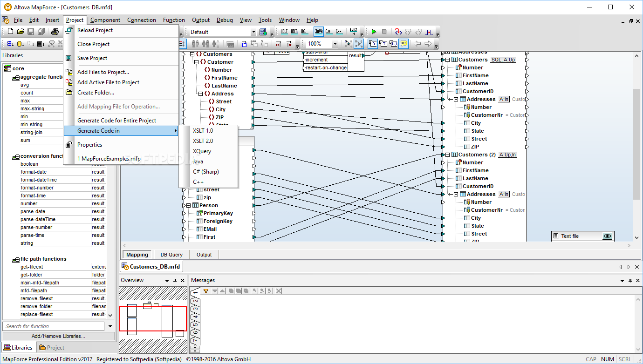Open the Component menu

pyautogui.click(x=105, y=20)
